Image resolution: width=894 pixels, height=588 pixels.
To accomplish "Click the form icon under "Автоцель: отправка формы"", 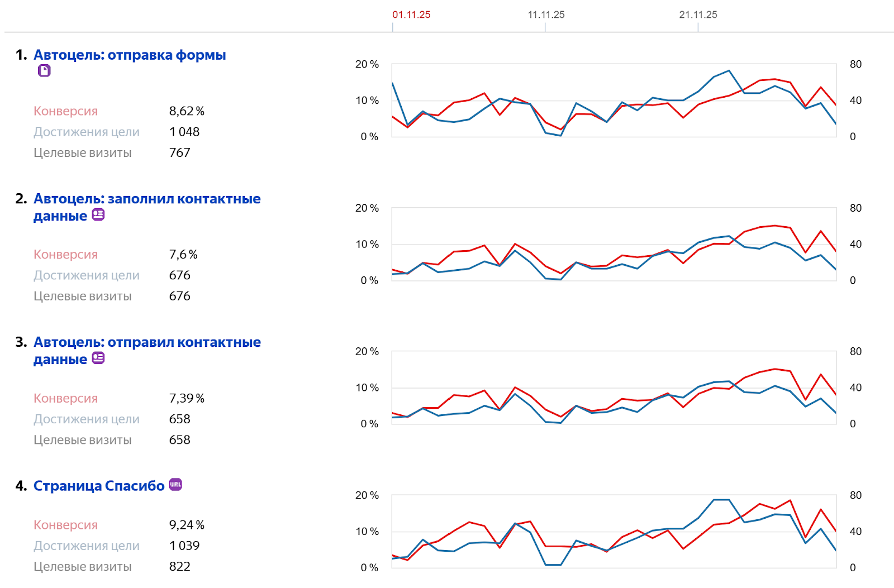I will pyautogui.click(x=44, y=71).
